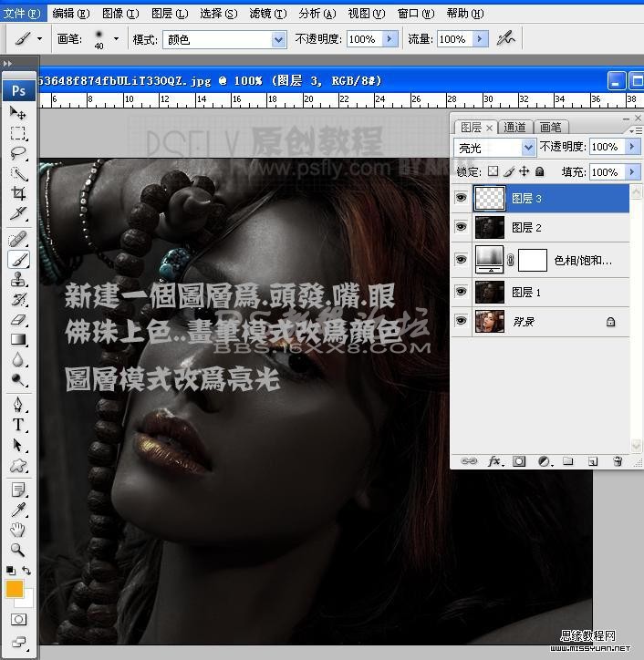Open the layer blend mode 亮光 dropdown
This screenshot has width=644, height=660.
528,148
